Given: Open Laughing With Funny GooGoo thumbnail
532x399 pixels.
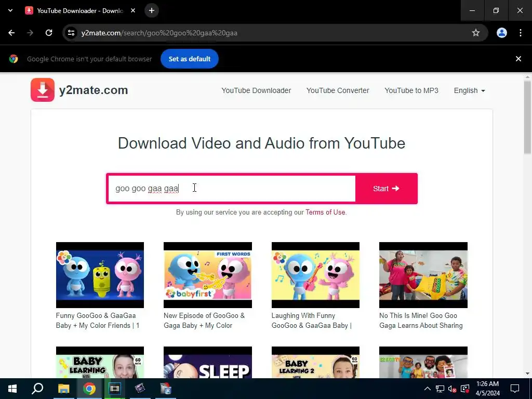Looking at the screenshot, I should pos(315,275).
